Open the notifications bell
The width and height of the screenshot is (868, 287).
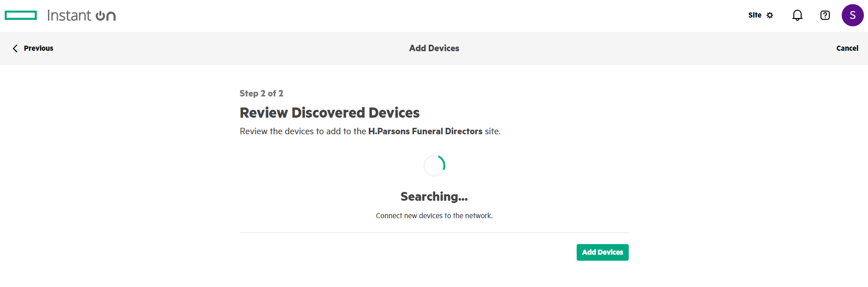point(797,15)
